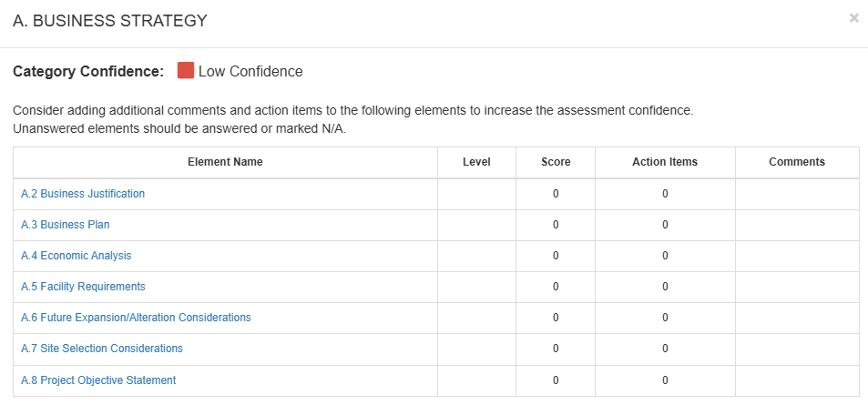Click Action Items count for Project Objective Statement

[x=665, y=380]
